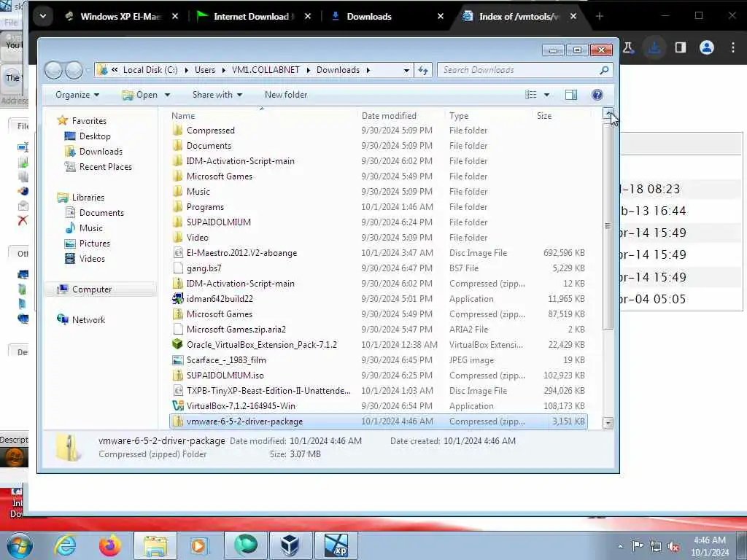Switch to the Downloads browser tab
The height and width of the screenshot is (560, 747).
pyautogui.click(x=368, y=16)
